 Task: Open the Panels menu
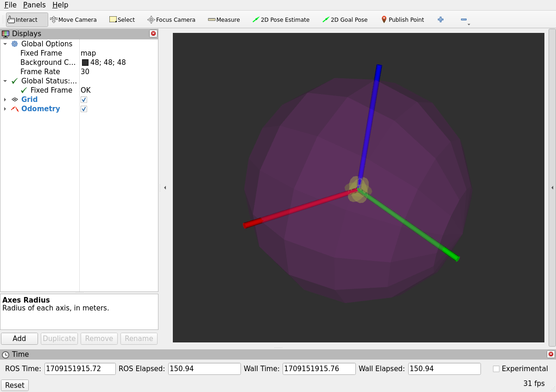34,5
